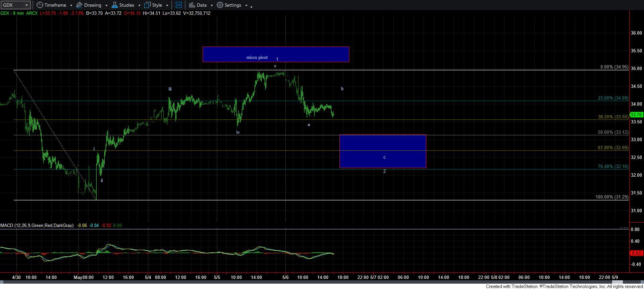Open the toolbar overflow arrow after Settings

[252, 6]
